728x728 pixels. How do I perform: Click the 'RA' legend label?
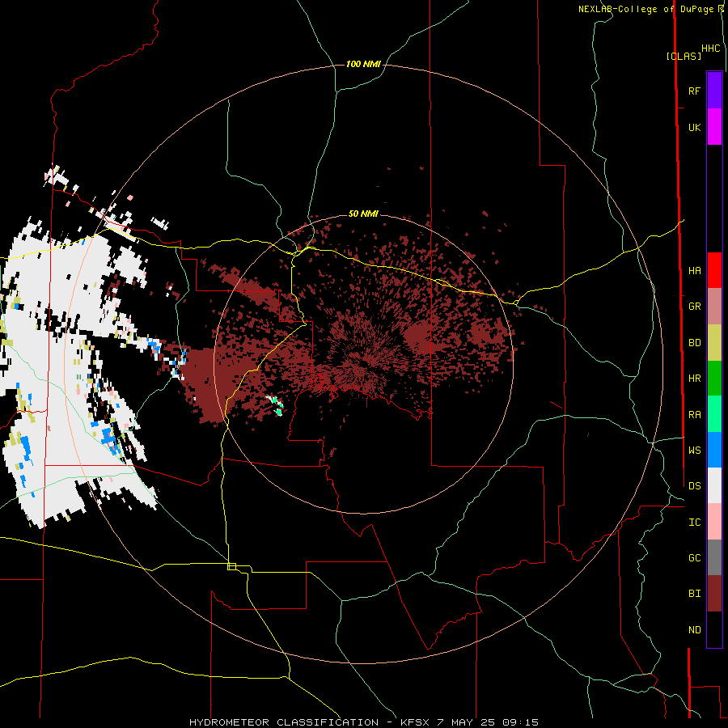point(694,415)
